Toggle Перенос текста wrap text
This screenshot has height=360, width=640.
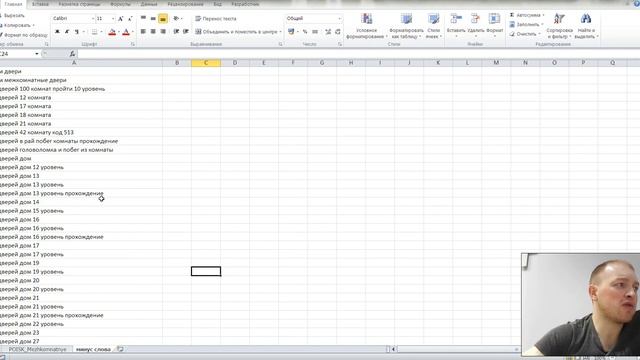[216, 19]
